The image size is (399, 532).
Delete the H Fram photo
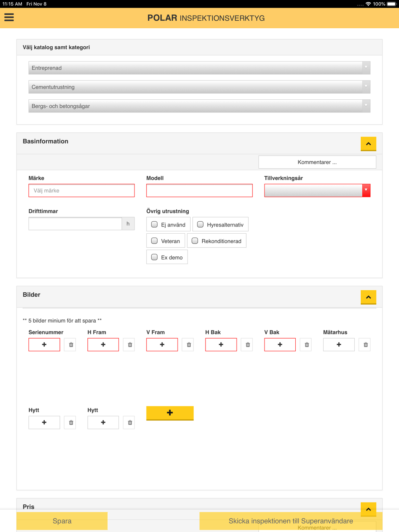pyautogui.click(x=130, y=345)
